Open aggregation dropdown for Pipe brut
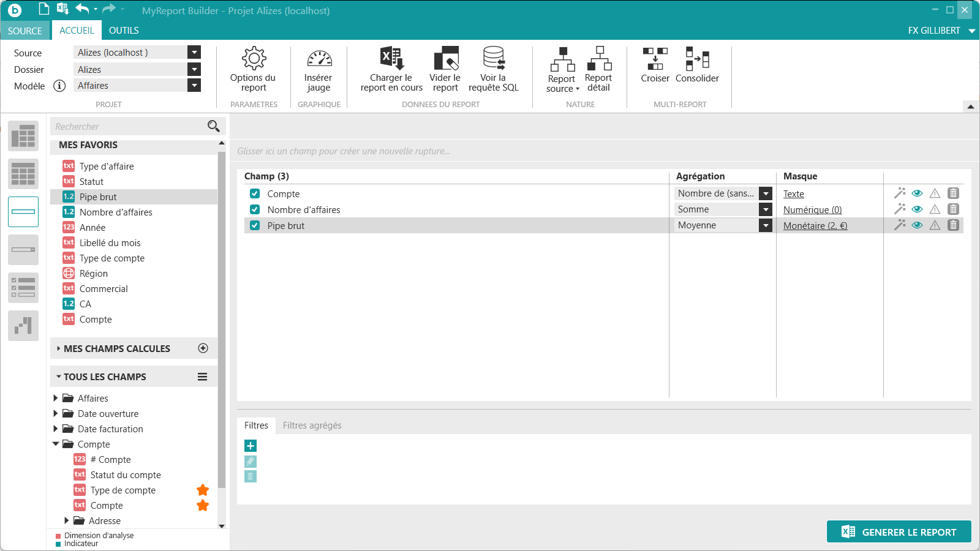The width and height of the screenshot is (980, 551). (x=766, y=225)
